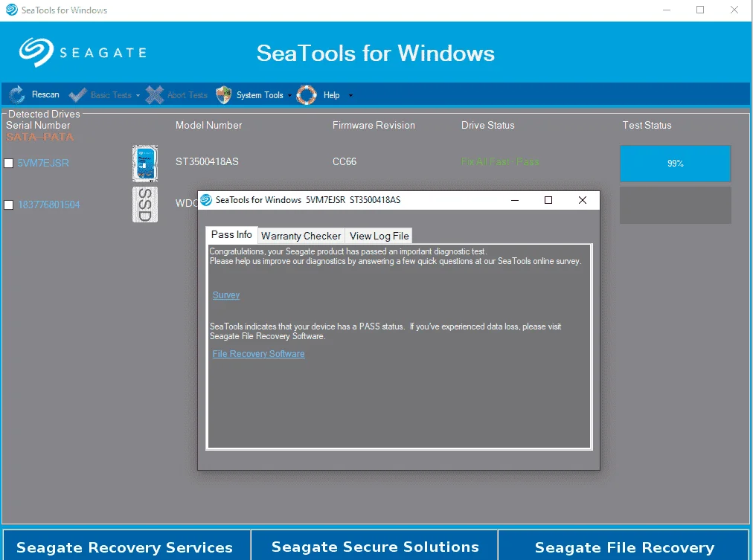
Task: Switch to the Pass Info tab
Action: click(231, 235)
